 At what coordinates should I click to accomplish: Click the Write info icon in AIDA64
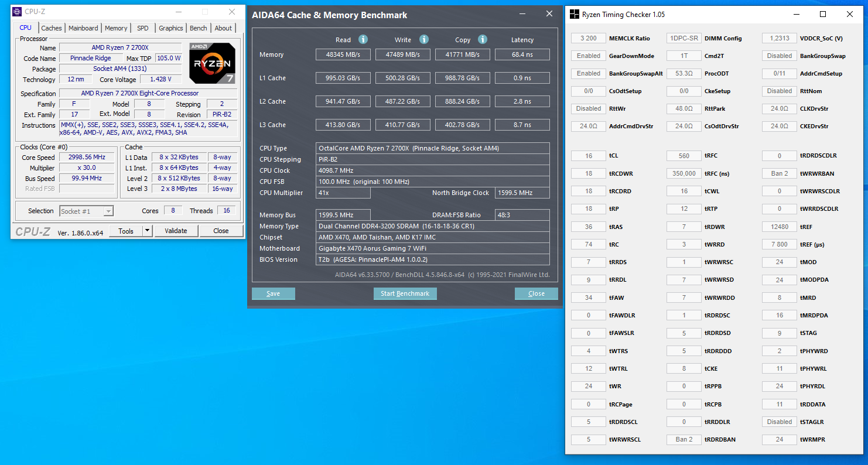[424, 39]
